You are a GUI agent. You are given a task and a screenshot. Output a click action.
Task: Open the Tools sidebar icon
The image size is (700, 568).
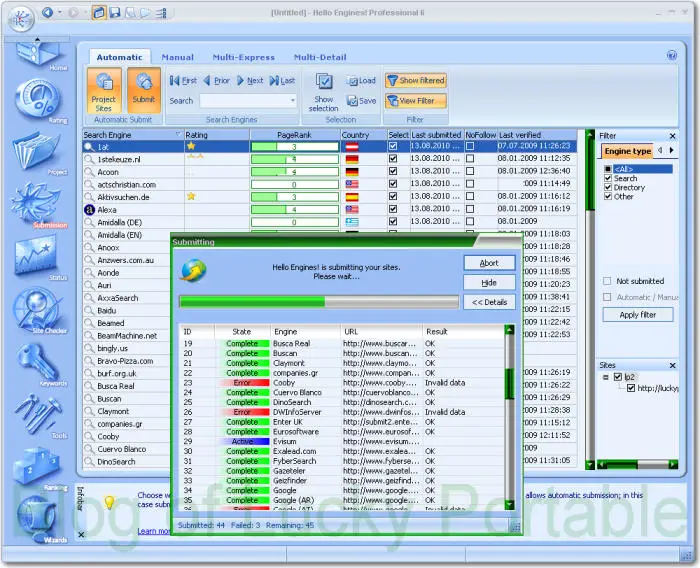(38, 415)
